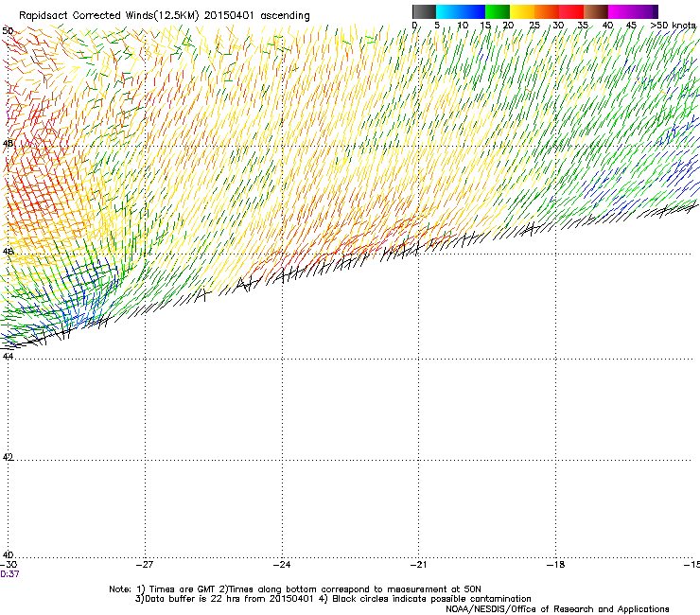Click the gray 0-5 knots legend swatch
This screenshot has width=700, height=615.
424,11
